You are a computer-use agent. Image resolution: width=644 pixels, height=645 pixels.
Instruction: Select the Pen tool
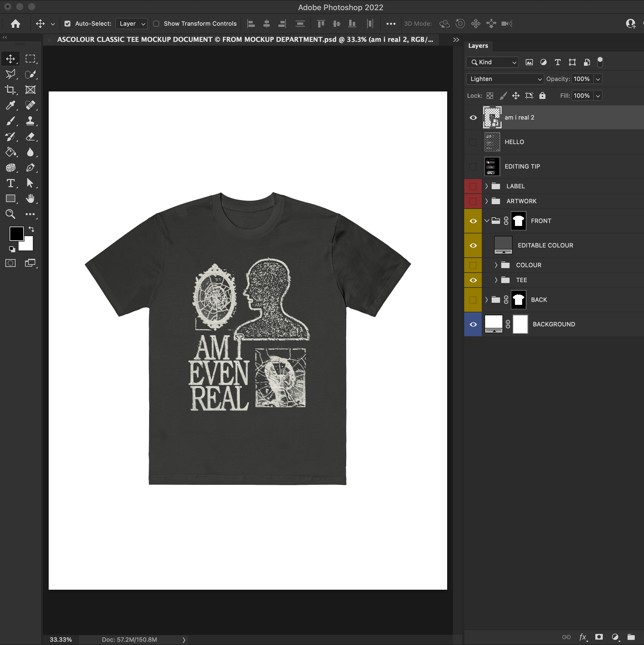pyautogui.click(x=30, y=168)
